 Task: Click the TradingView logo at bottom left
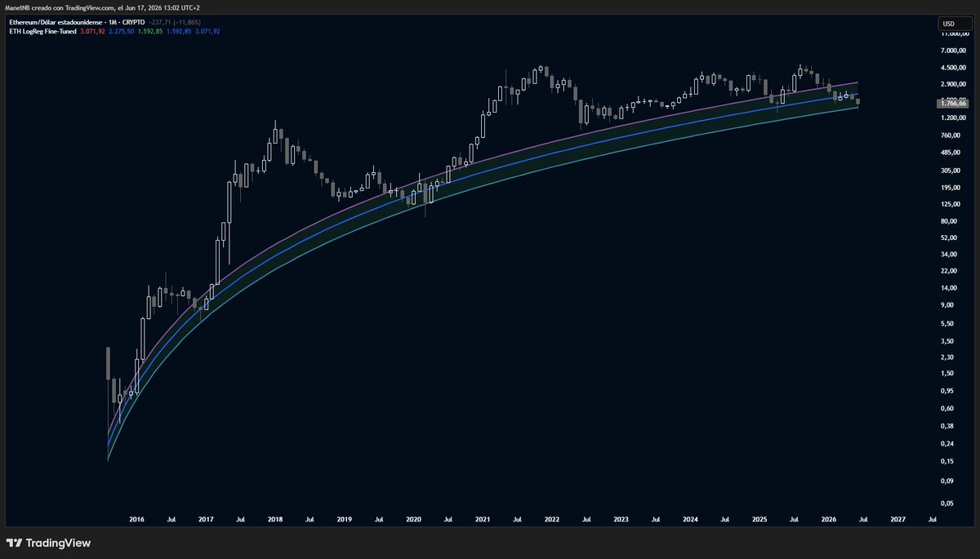[48, 543]
